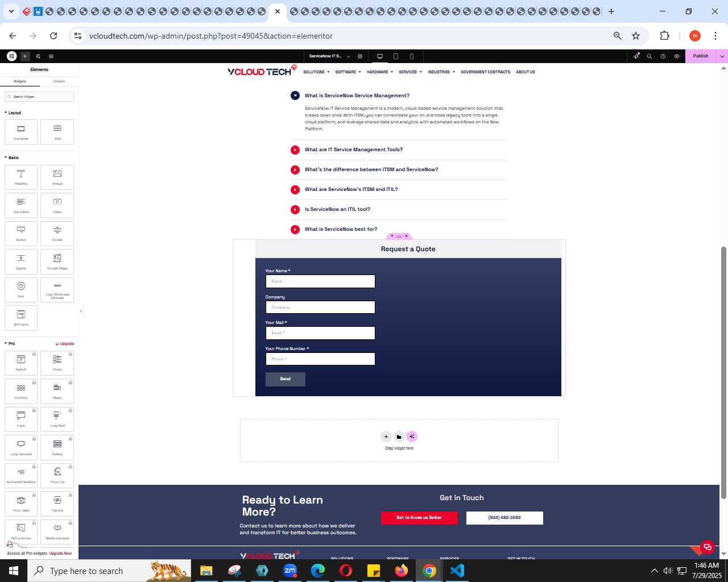The height and width of the screenshot is (582, 728).
Task: Switch to mobile preview mode
Action: point(412,56)
